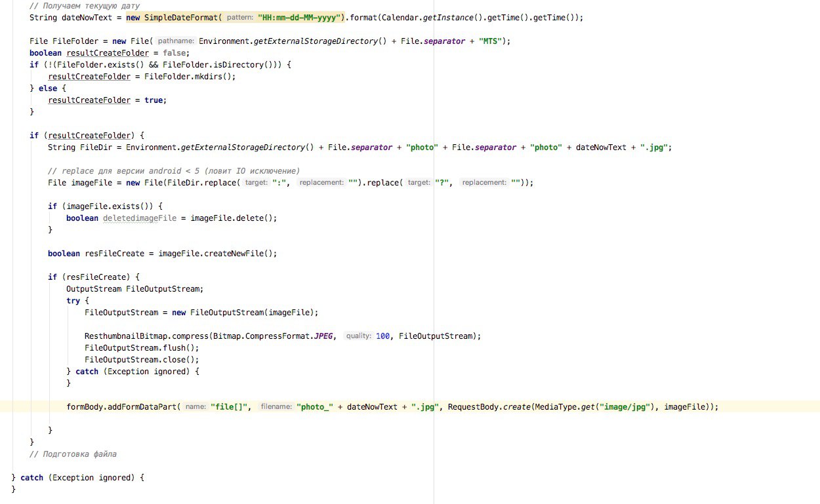Click the comment about android < 5 replace

point(174,171)
